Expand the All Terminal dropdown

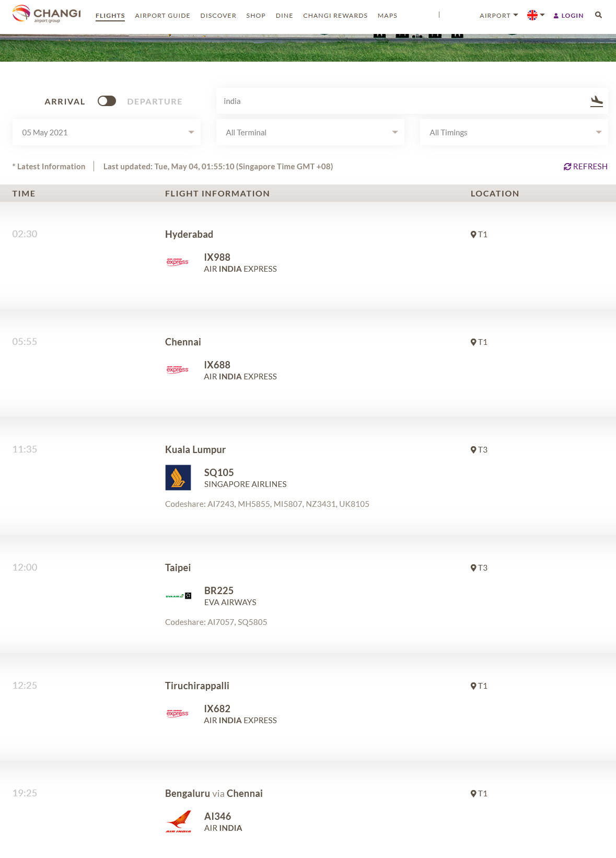coord(310,133)
